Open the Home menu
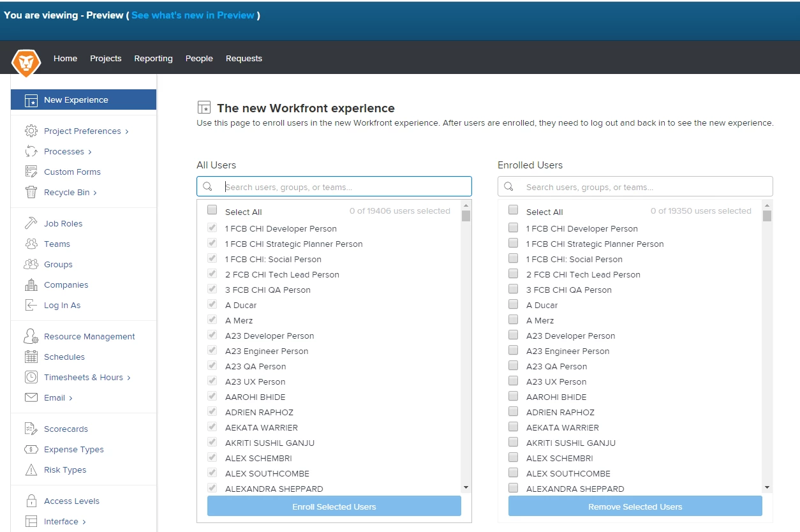 click(65, 58)
